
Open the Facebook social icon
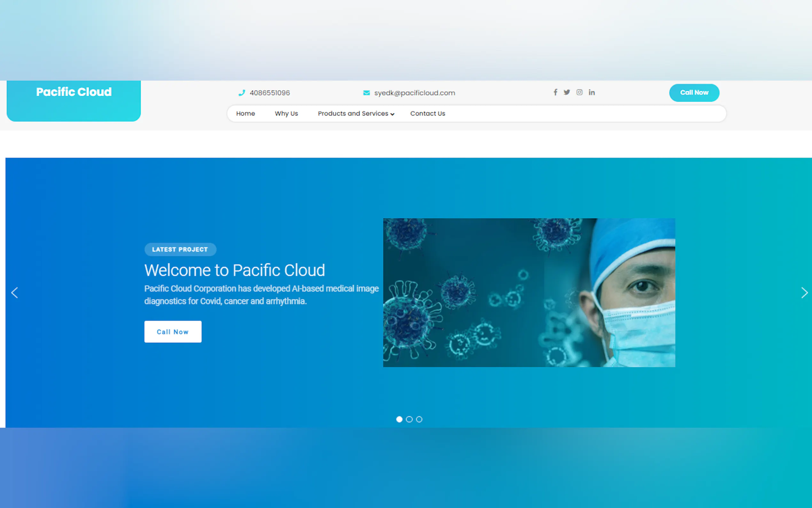click(x=555, y=92)
